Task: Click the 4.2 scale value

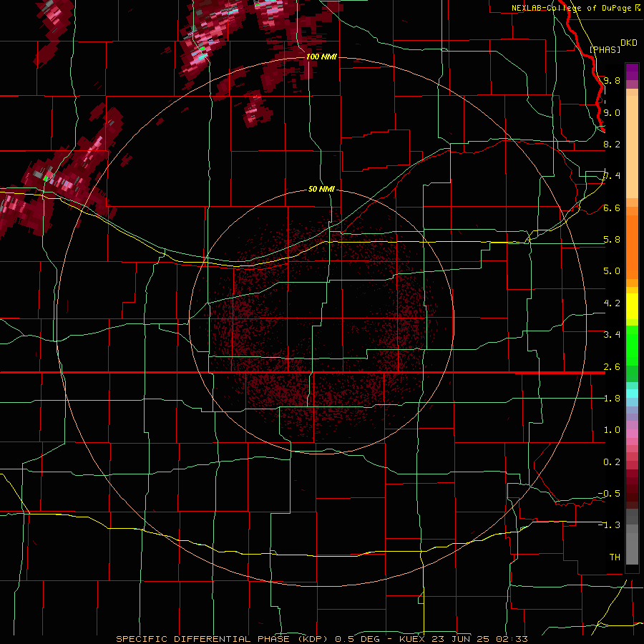Action: pos(612,303)
